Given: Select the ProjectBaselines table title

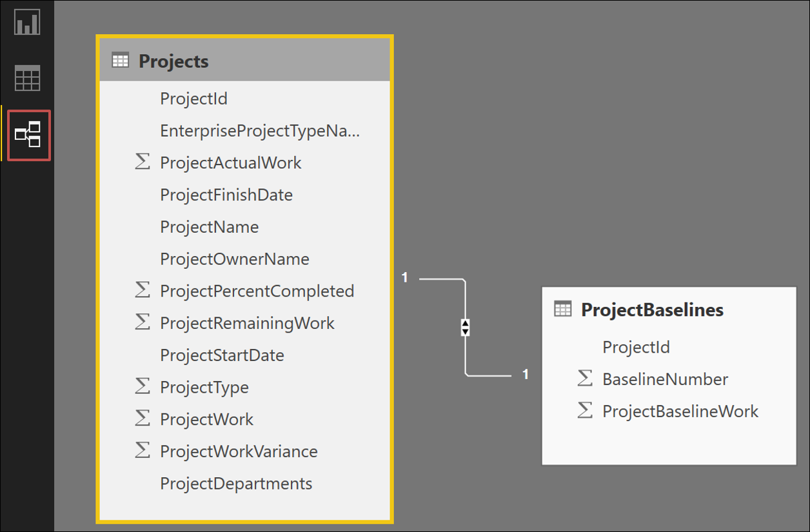Looking at the screenshot, I should point(652,310).
